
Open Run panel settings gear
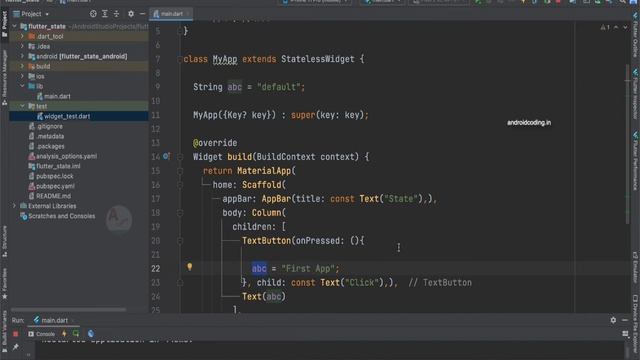(613, 320)
